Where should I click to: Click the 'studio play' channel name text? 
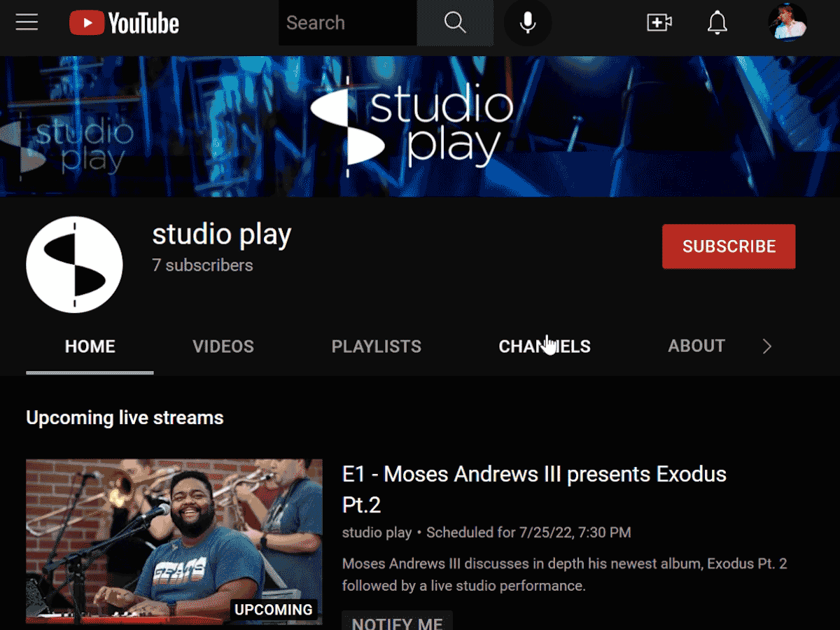coord(222,235)
